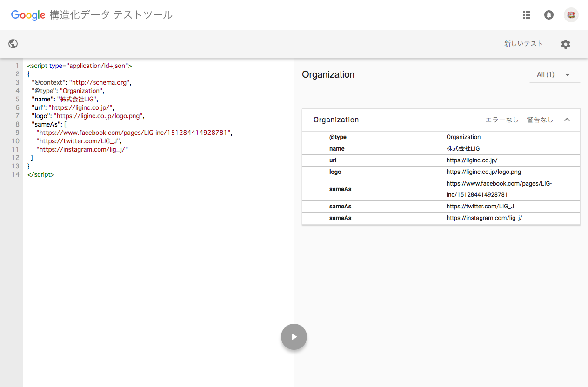Select the logo row in results
The width and height of the screenshot is (588, 387).
441,172
